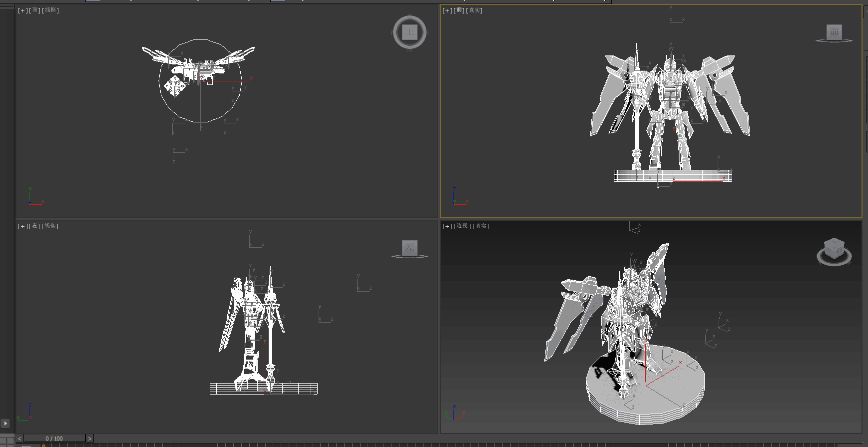Open the [+] menu of the Top viewport
The height and width of the screenshot is (447, 868).
coord(22,10)
